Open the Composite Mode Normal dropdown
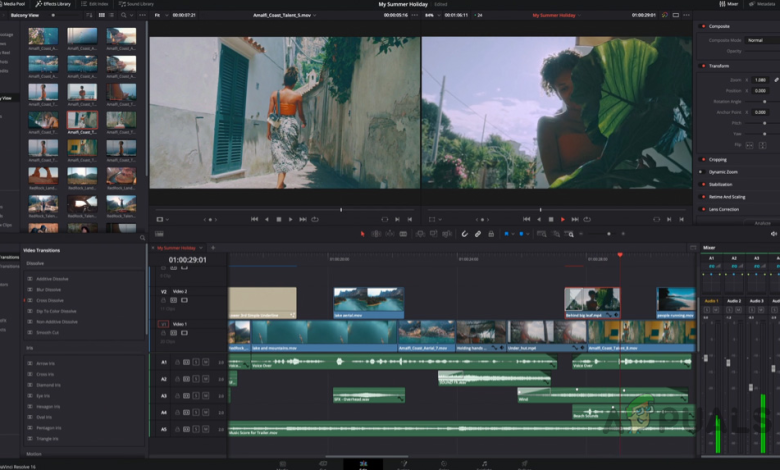Viewport: 780px width, 470px height. (x=755, y=40)
